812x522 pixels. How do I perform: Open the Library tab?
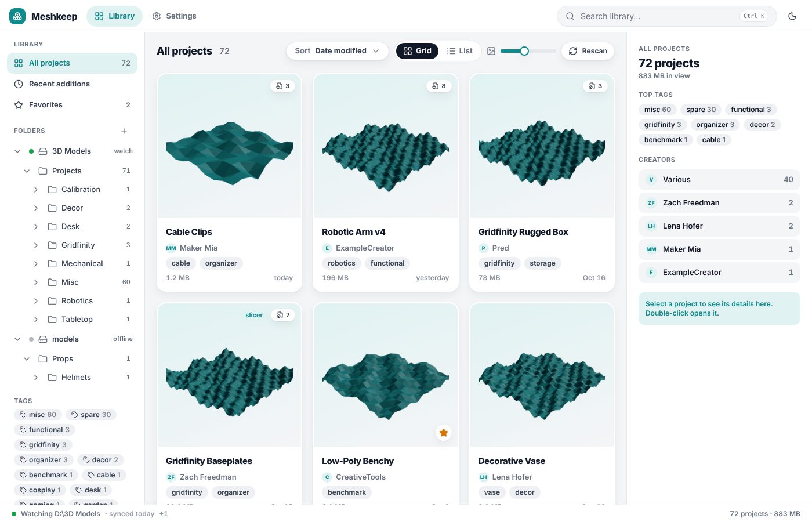pyautogui.click(x=114, y=16)
